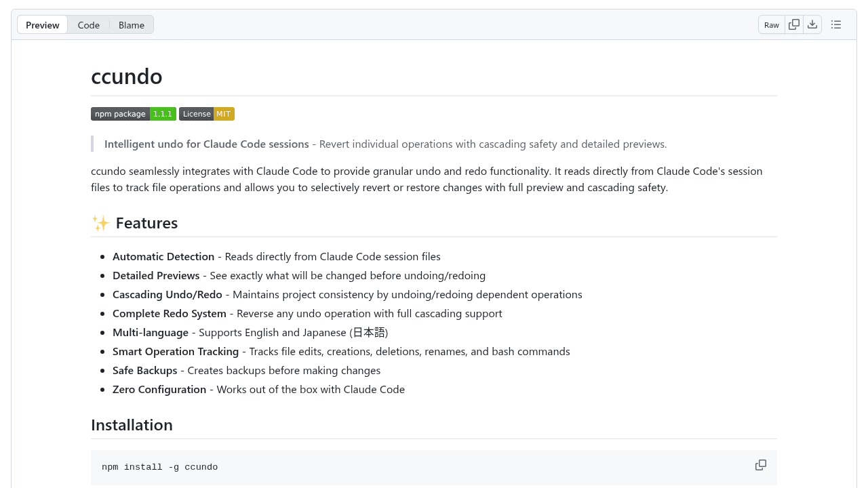Select the Preview tab
Screen dimensions: 868x488
(x=42, y=25)
